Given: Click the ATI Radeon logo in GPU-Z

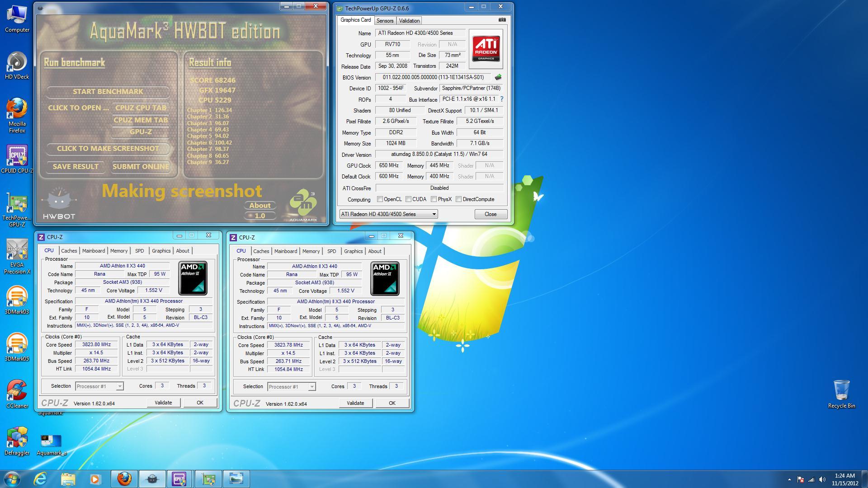Looking at the screenshot, I should [486, 49].
